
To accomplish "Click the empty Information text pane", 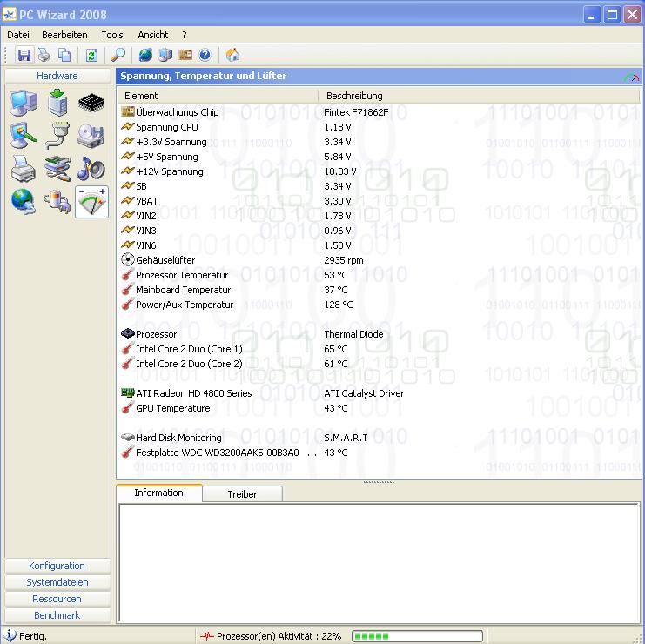I will pyautogui.click(x=379, y=562).
